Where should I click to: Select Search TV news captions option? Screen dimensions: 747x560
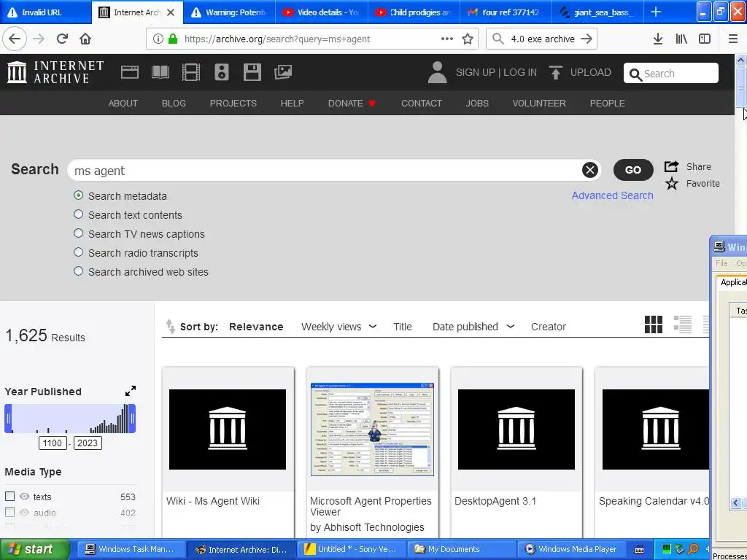click(x=79, y=233)
